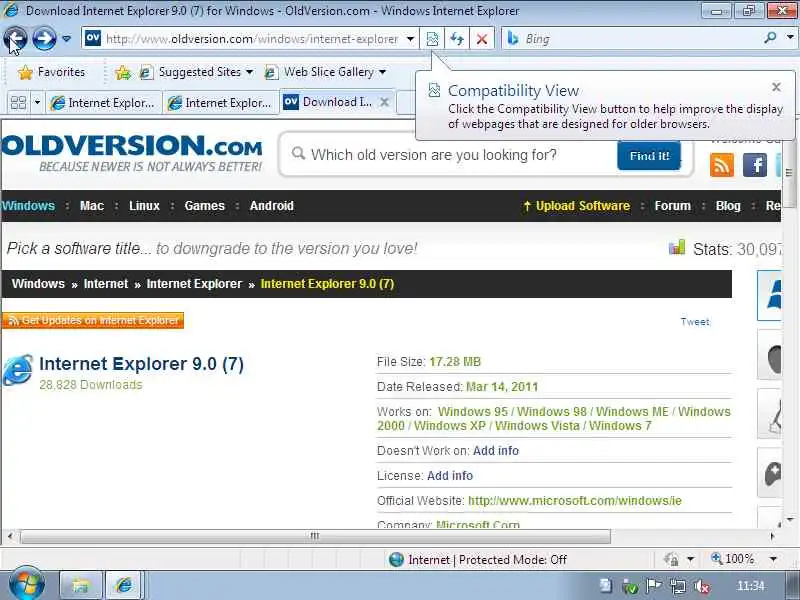Click the muted volume tray icon

click(x=702, y=586)
